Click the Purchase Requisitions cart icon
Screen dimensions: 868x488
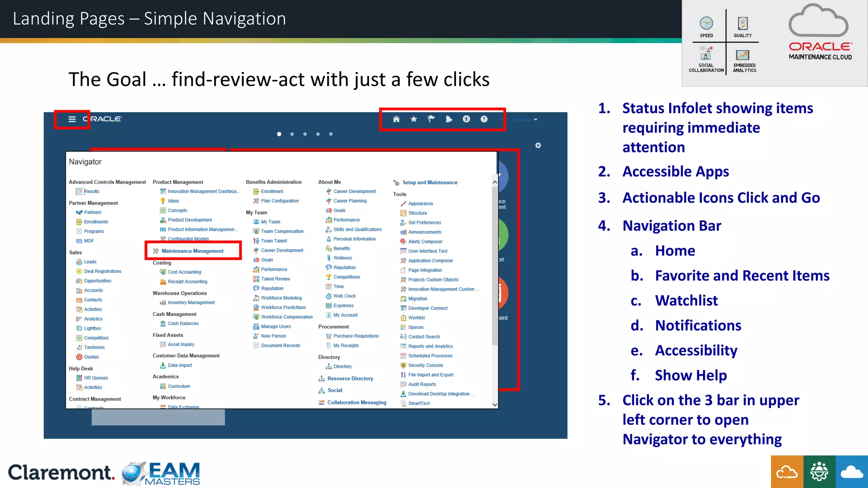pyautogui.click(x=328, y=336)
